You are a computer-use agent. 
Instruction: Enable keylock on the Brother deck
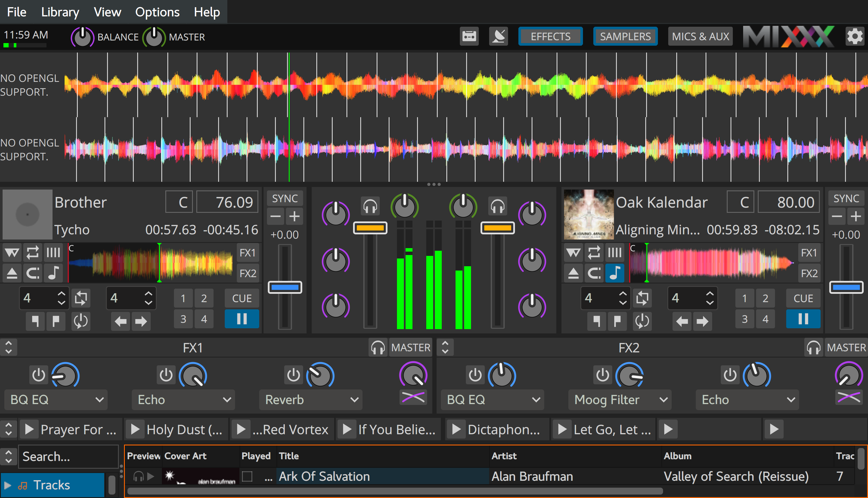point(53,273)
